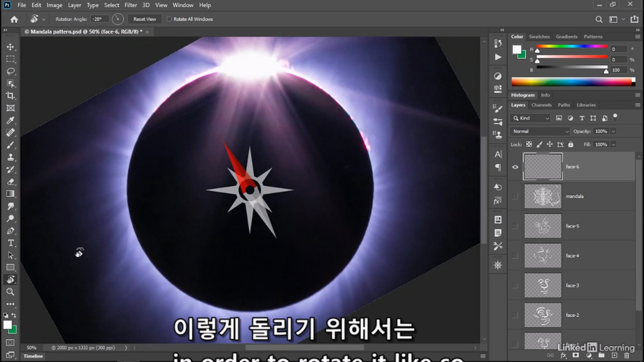
Task: Open the Filter menu
Action: coord(131,5)
